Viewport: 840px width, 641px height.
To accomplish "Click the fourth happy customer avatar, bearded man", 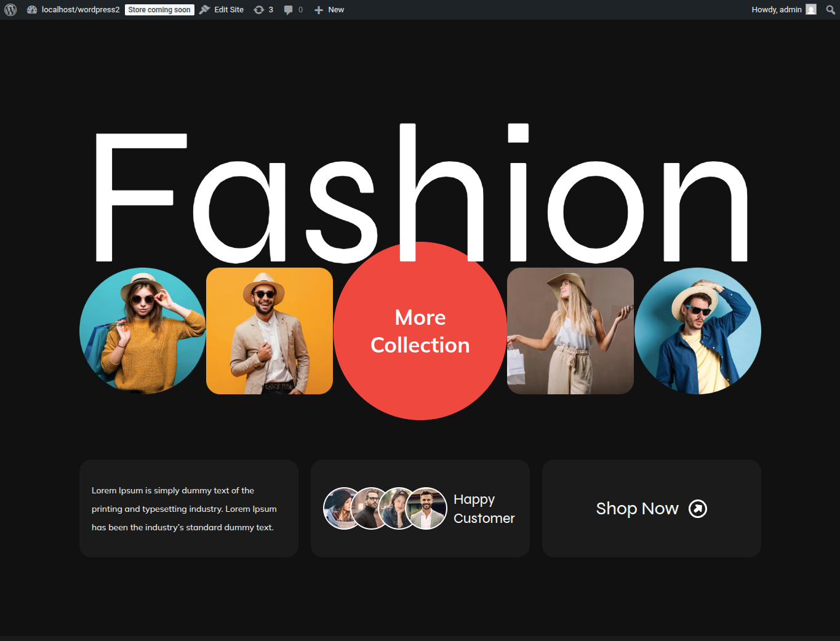I will coord(426,509).
